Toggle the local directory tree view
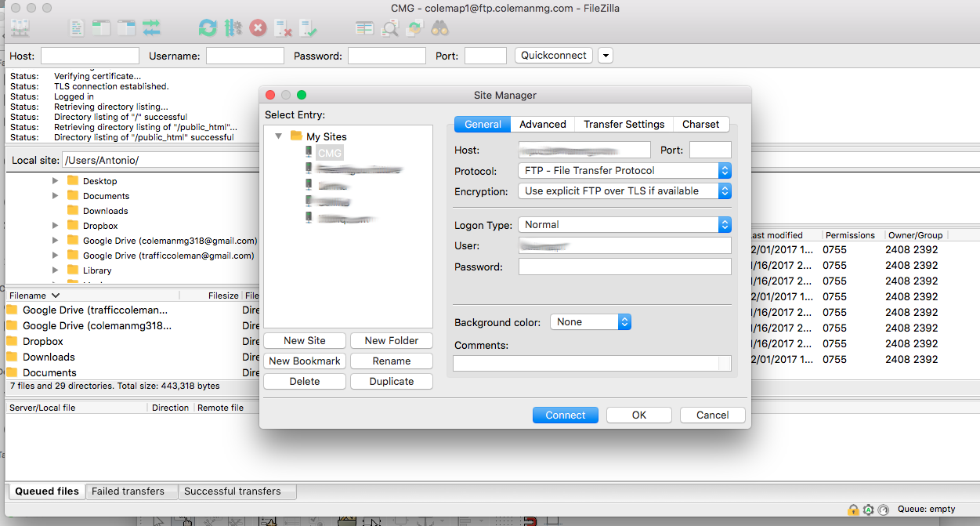The image size is (980, 526). (101, 28)
